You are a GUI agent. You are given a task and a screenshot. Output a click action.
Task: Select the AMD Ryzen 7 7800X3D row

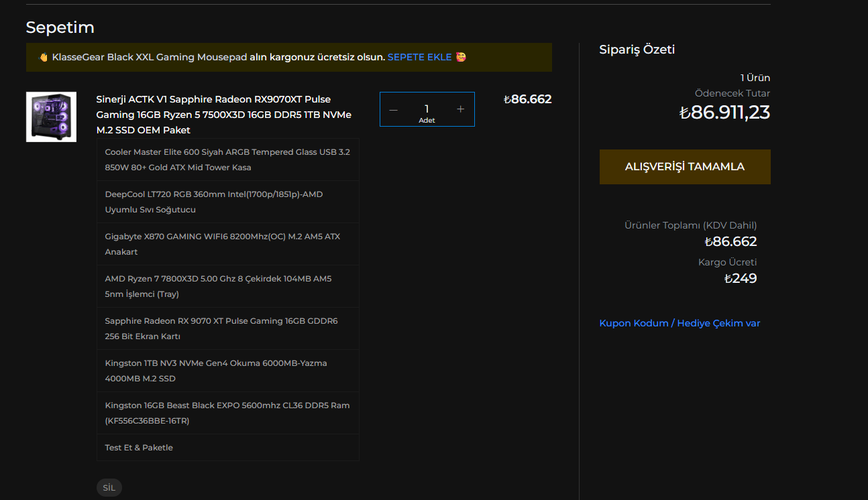coord(228,286)
